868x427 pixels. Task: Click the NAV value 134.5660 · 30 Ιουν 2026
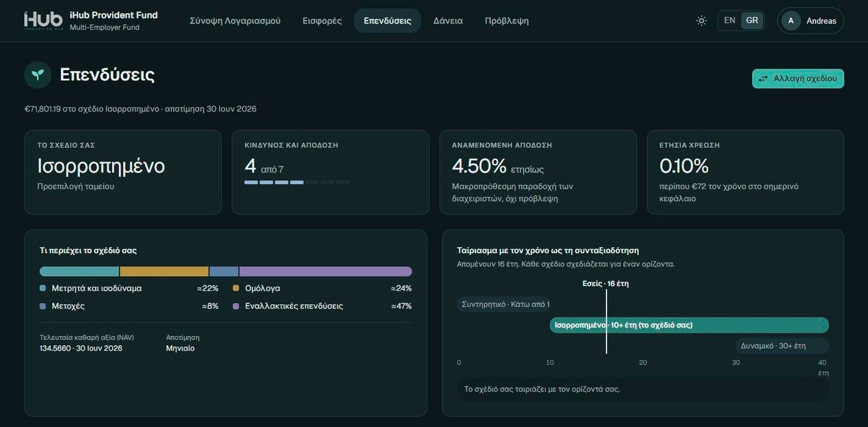pos(81,348)
